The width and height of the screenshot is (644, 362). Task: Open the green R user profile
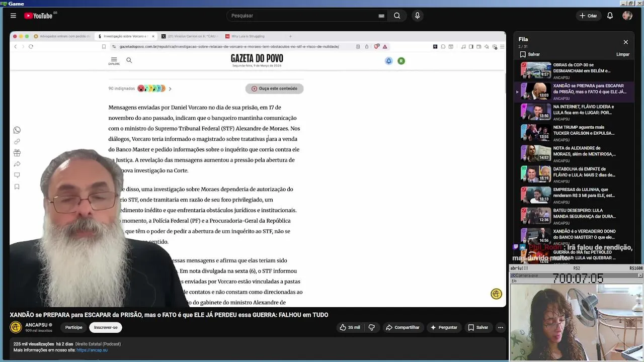click(x=401, y=61)
